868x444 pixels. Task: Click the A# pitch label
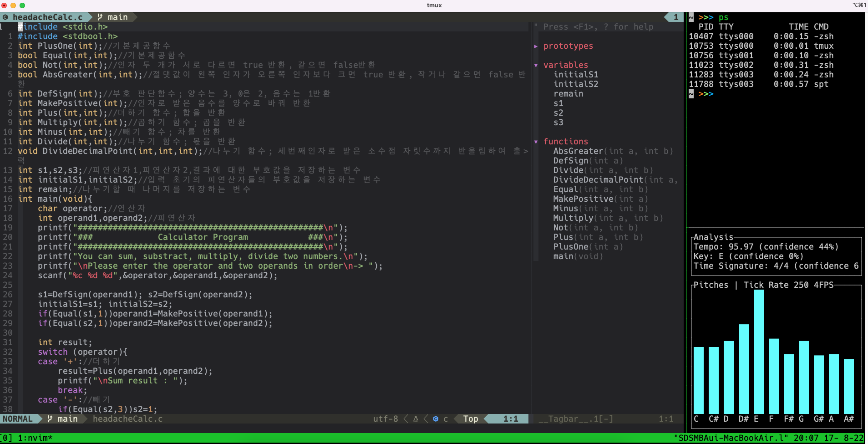point(849,419)
